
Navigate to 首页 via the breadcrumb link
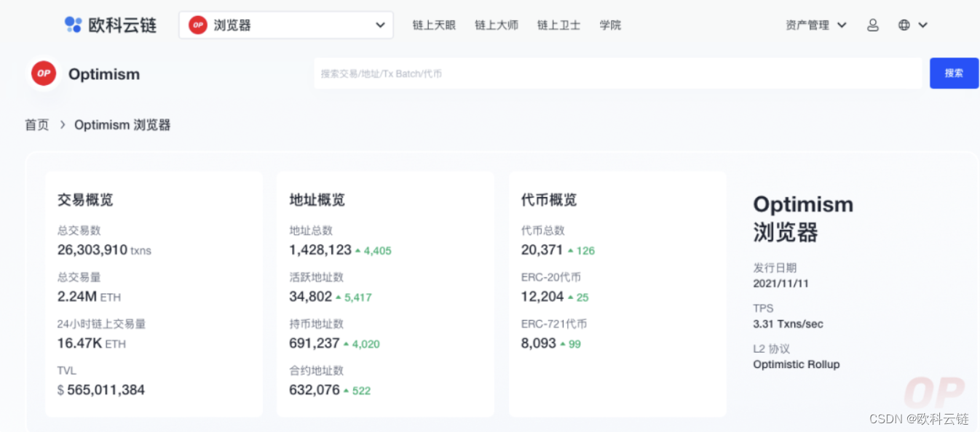[36, 124]
